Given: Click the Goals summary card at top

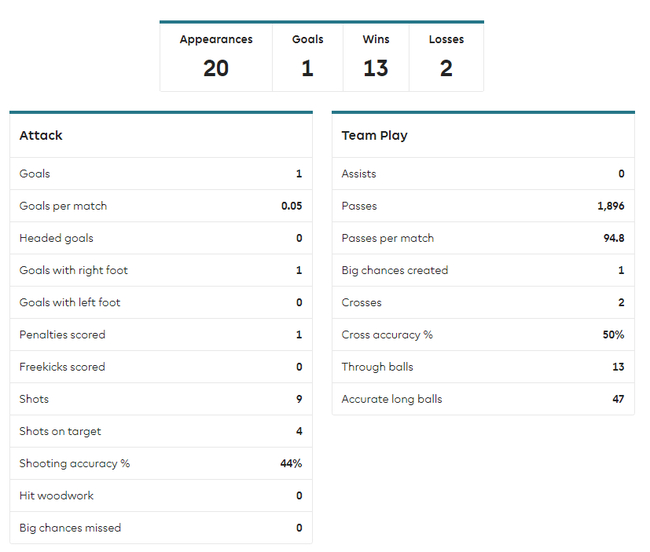Looking at the screenshot, I should coord(307,56).
